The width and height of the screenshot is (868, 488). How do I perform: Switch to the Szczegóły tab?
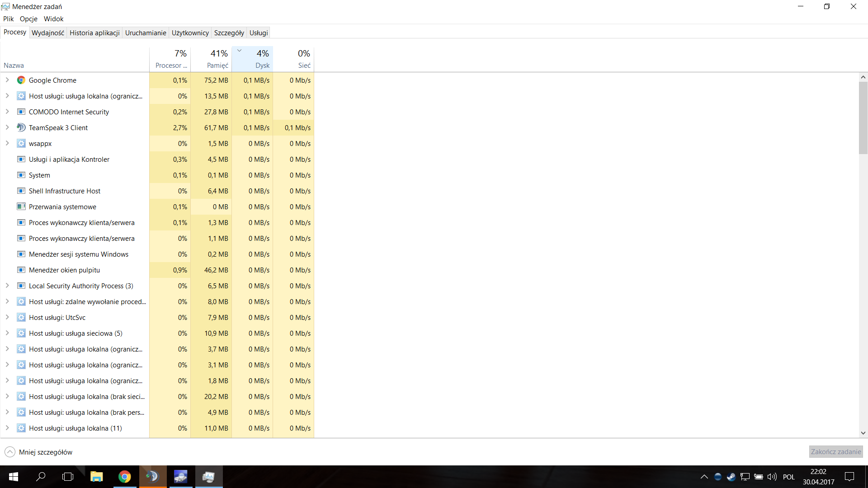tap(229, 33)
